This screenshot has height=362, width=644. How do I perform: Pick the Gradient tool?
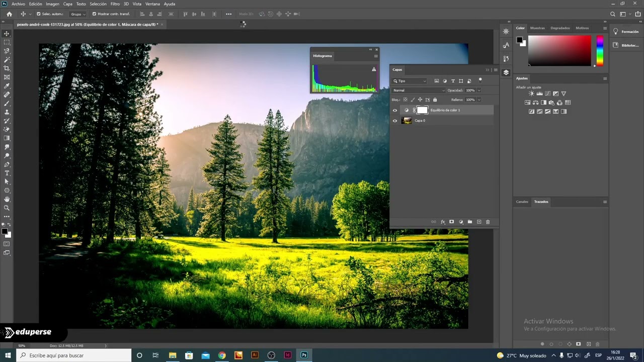pos(7,138)
